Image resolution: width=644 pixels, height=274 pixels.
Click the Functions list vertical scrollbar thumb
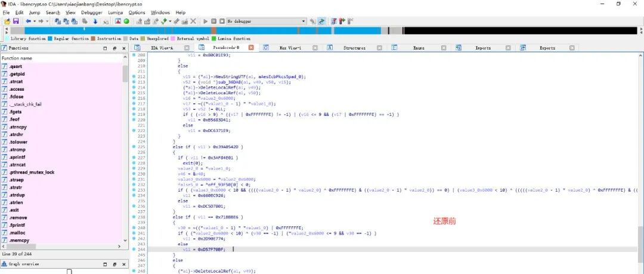click(125, 73)
